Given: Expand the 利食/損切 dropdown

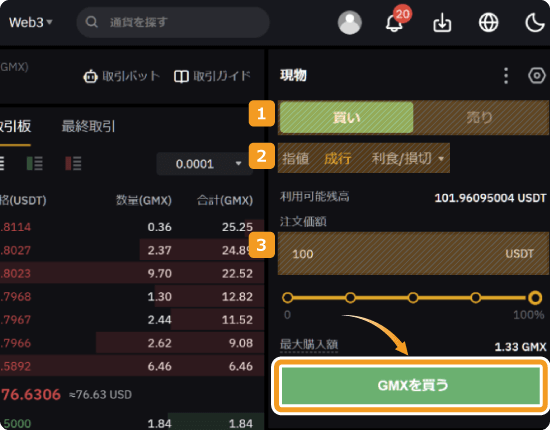Looking at the screenshot, I should pos(408,159).
